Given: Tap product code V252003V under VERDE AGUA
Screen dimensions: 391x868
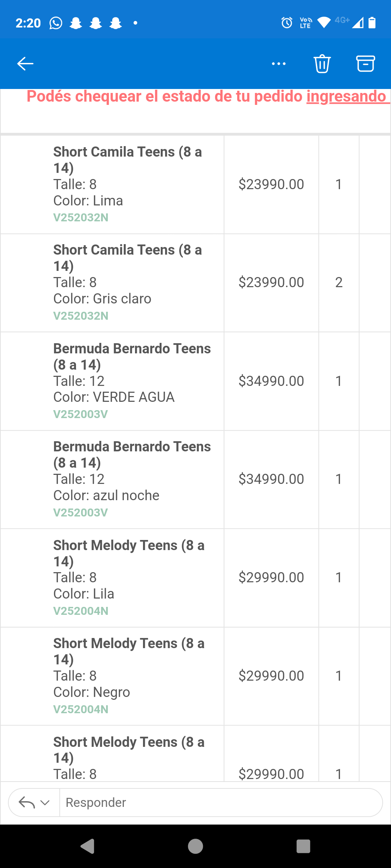Looking at the screenshot, I should (80, 414).
